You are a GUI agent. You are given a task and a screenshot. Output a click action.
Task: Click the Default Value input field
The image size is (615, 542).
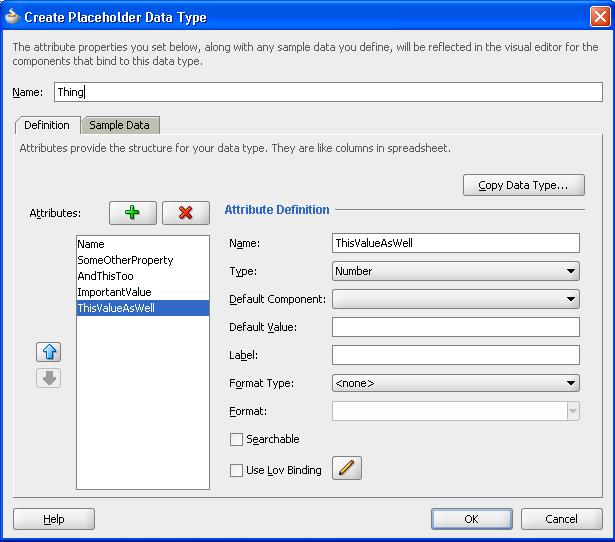click(455, 327)
